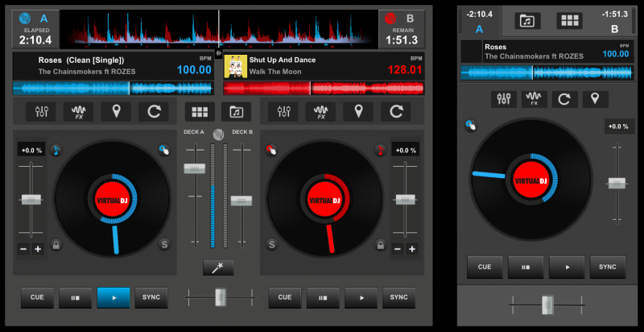The height and width of the screenshot is (332, 644).
Task: Click SYNC on Deck B
Action: pos(398,297)
